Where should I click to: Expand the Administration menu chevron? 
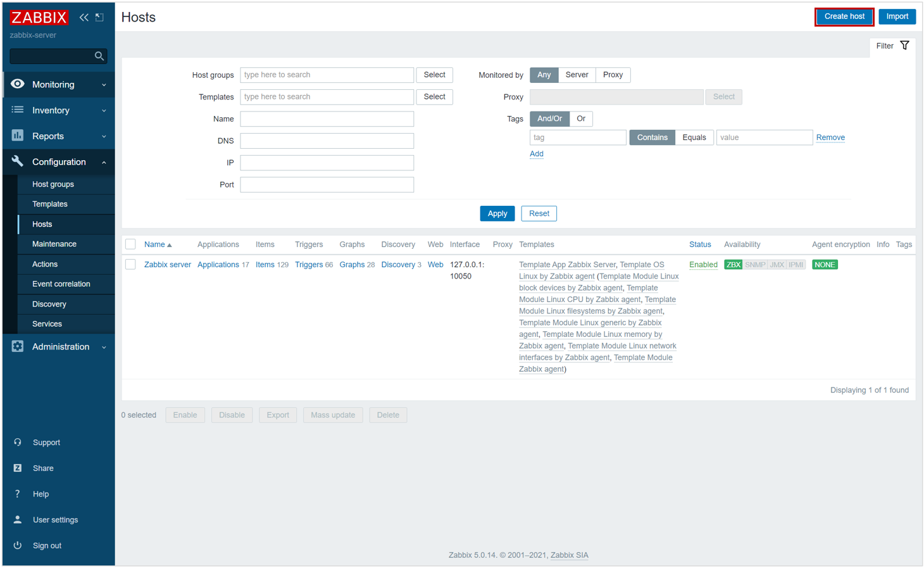[104, 347]
